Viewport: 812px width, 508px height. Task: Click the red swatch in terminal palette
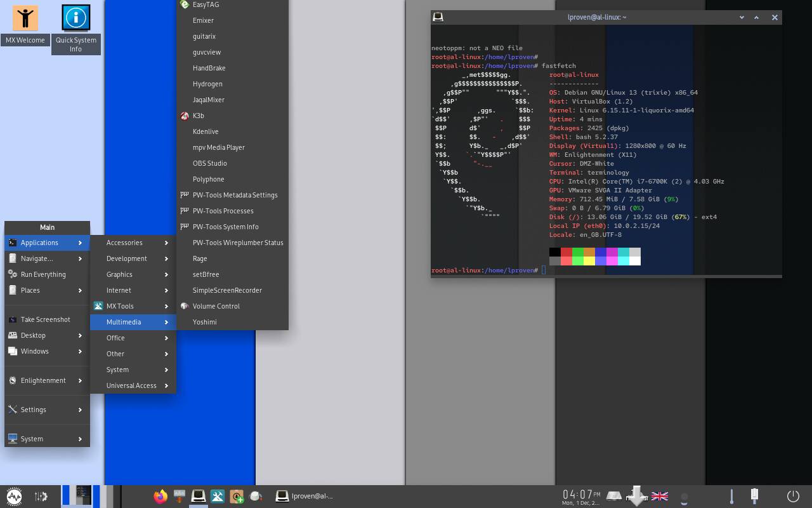point(566,252)
